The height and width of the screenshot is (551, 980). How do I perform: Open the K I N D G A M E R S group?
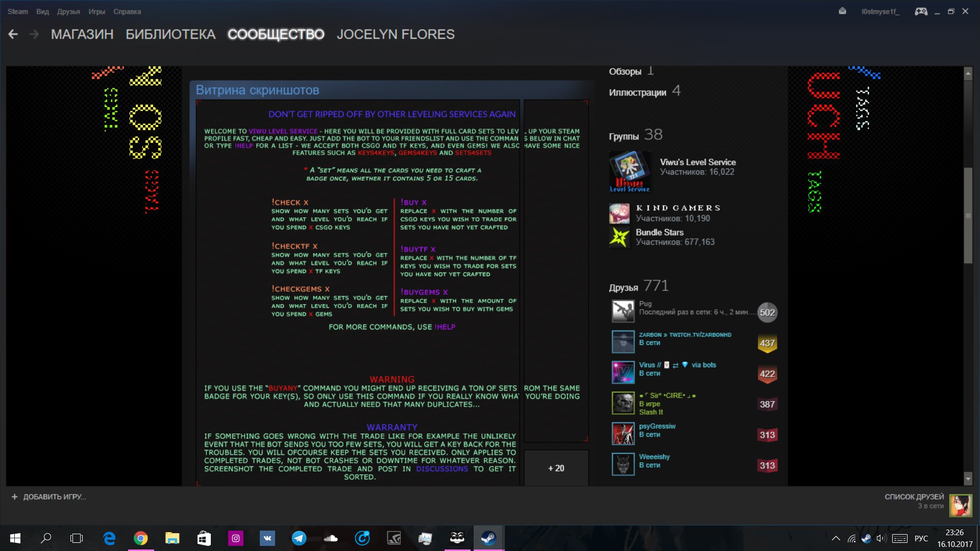coord(678,208)
